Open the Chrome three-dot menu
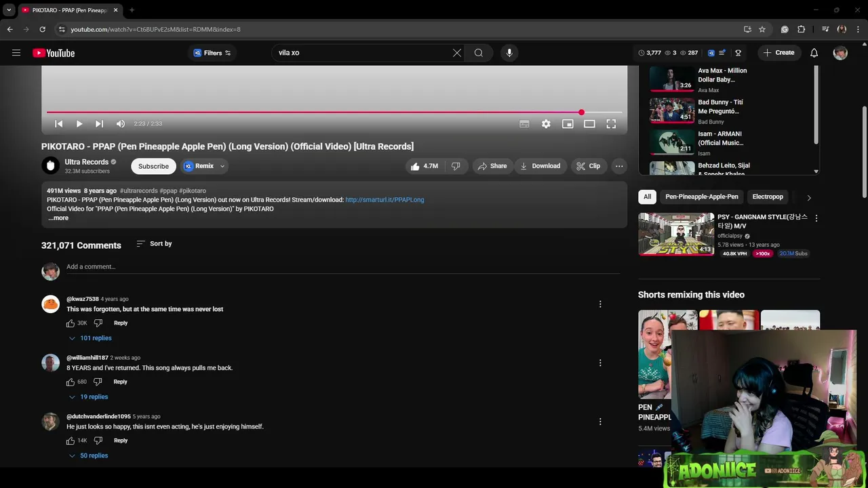The width and height of the screenshot is (868, 488). pyautogui.click(x=858, y=29)
